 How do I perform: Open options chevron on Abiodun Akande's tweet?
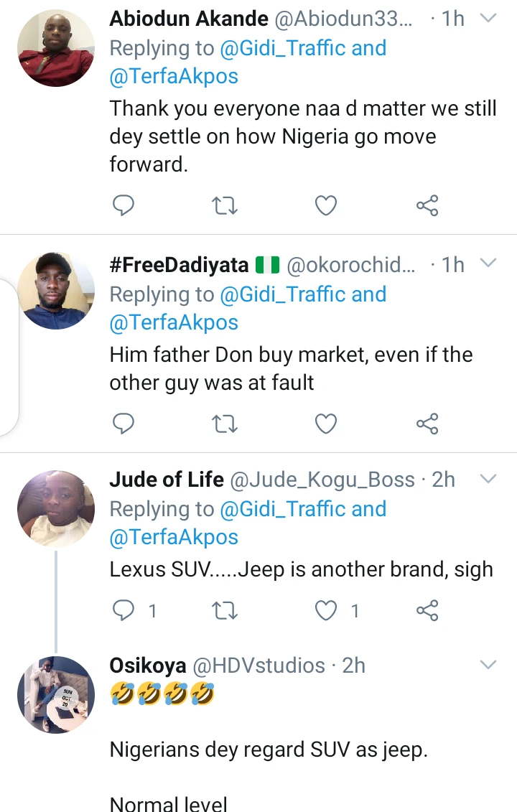pyautogui.click(x=488, y=18)
